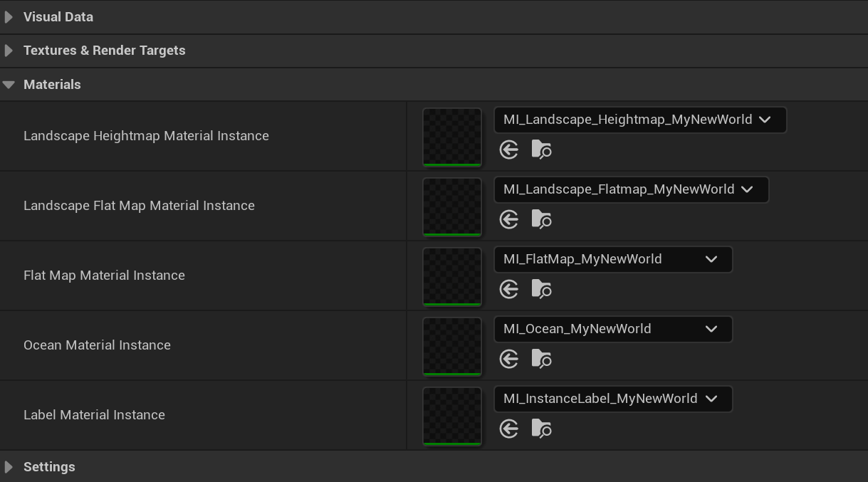Click the Label Material Instance thumbnail
Image resolution: width=868 pixels, height=482 pixels.
click(452, 416)
